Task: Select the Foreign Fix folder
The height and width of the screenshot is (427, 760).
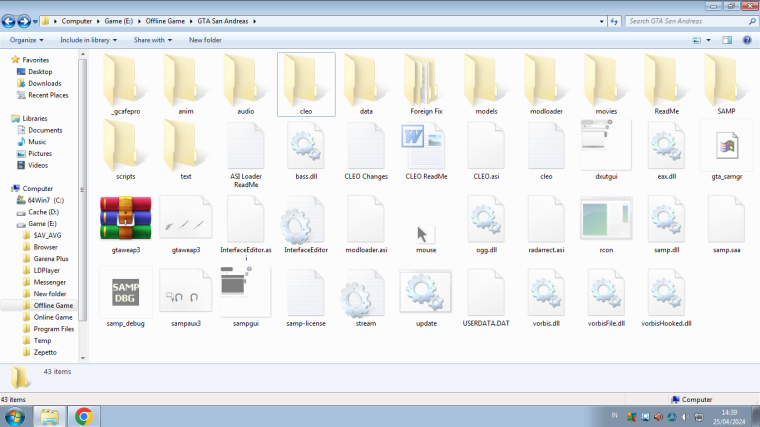Action: (x=426, y=80)
